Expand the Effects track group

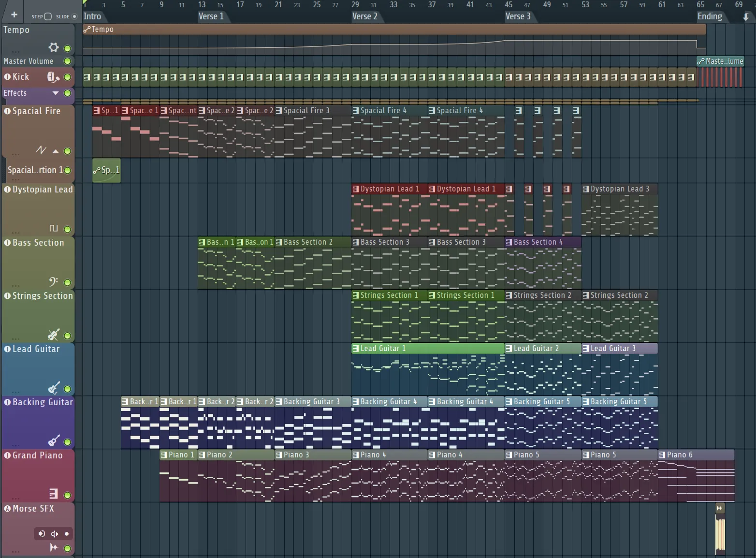click(56, 93)
